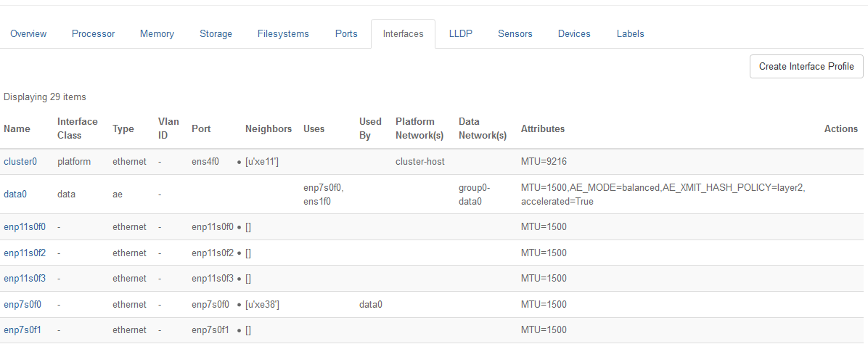Click the enp11s0f0 interface name link
868x344 pixels.
point(25,227)
